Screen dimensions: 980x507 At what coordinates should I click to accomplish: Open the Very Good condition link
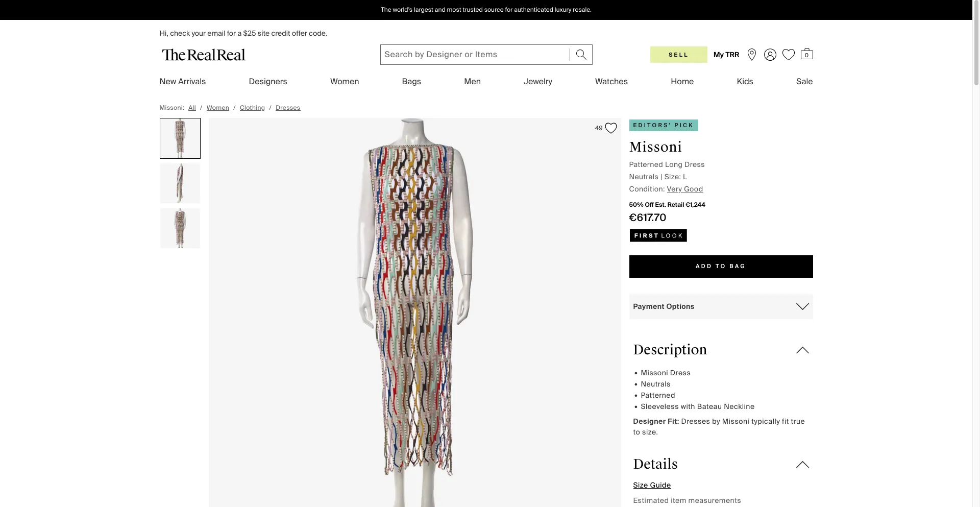tap(684, 189)
